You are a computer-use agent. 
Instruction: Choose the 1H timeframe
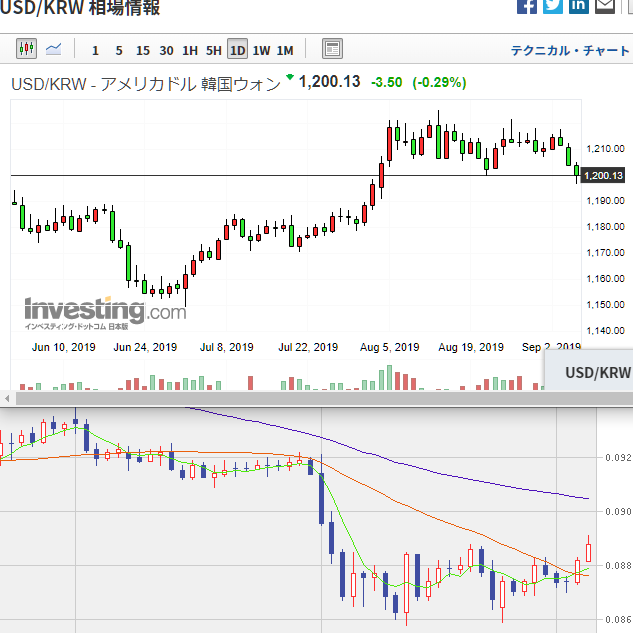click(190, 50)
